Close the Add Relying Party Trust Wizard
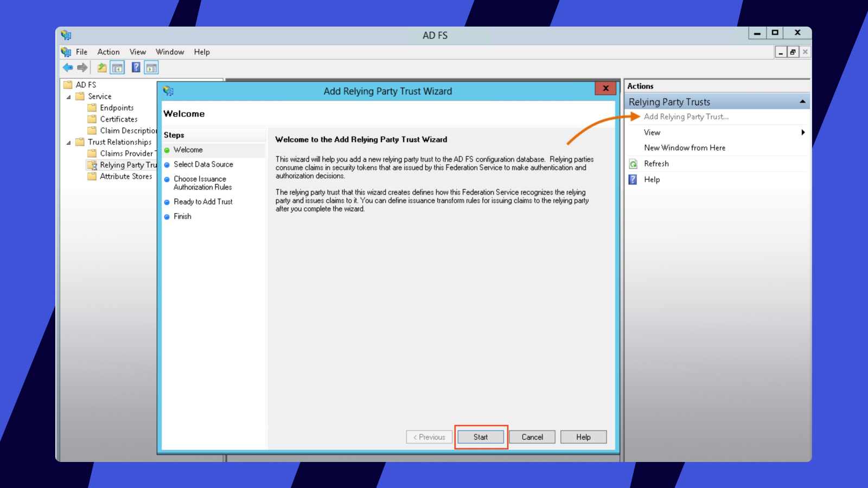This screenshot has height=488, width=868. pos(605,88)
